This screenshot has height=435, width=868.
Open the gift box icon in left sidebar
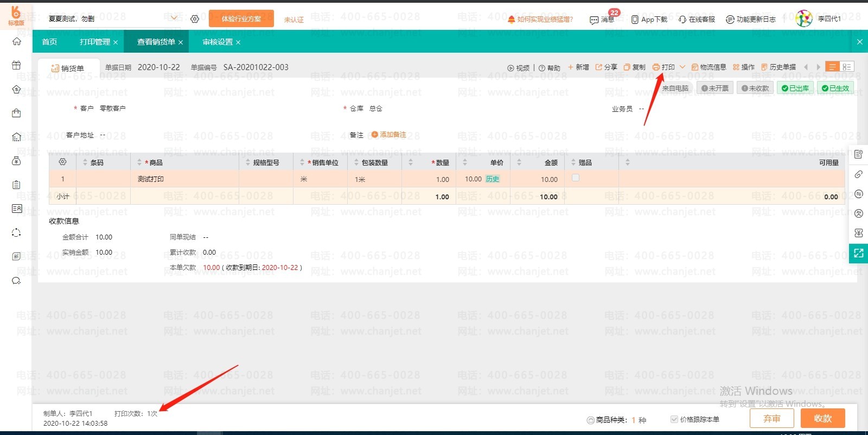point(16,65)
